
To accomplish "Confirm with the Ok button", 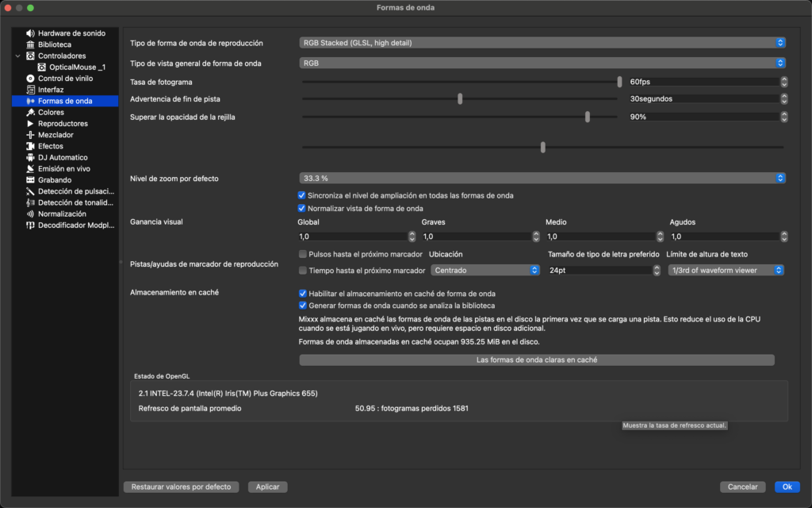I will click(787, 487).
